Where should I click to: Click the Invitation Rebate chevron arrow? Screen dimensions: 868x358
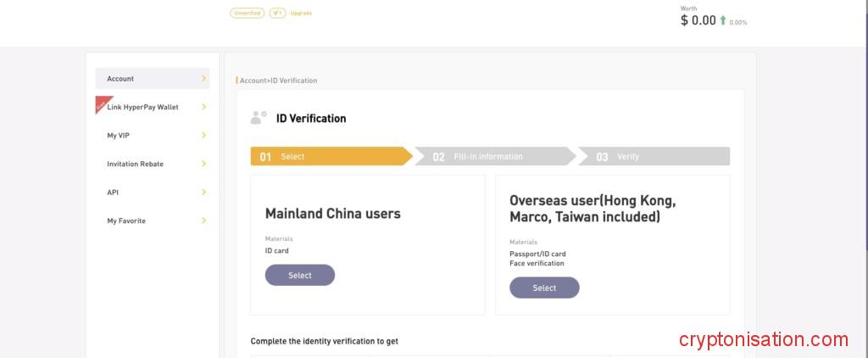[x=203, y=164]
